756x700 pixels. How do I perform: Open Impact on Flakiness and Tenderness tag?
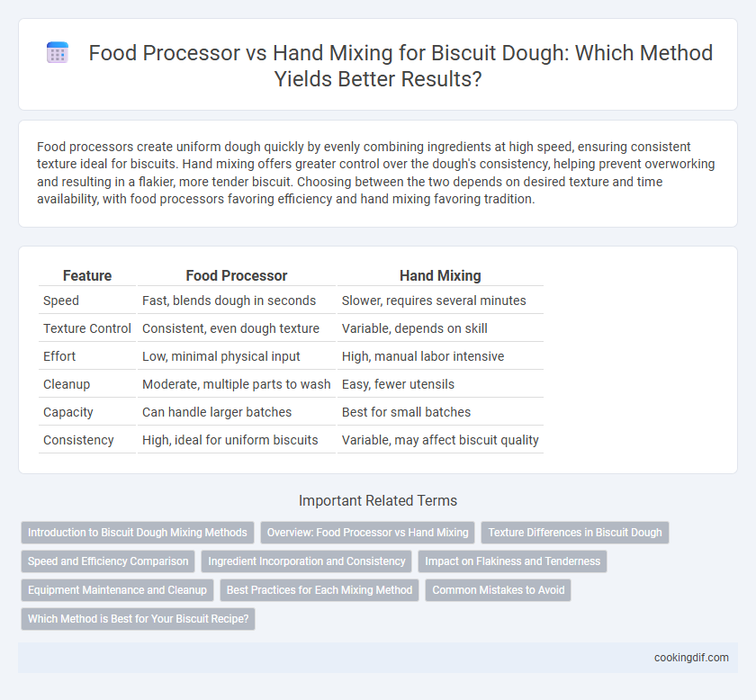[512, 561]
